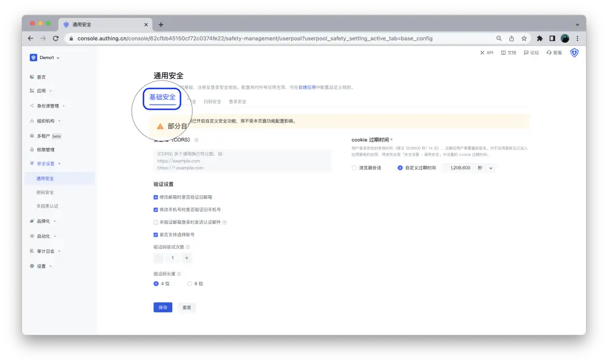Select 浏览器会话 radio option
This screenshot has width=608, height=364.
pos(366,168)
